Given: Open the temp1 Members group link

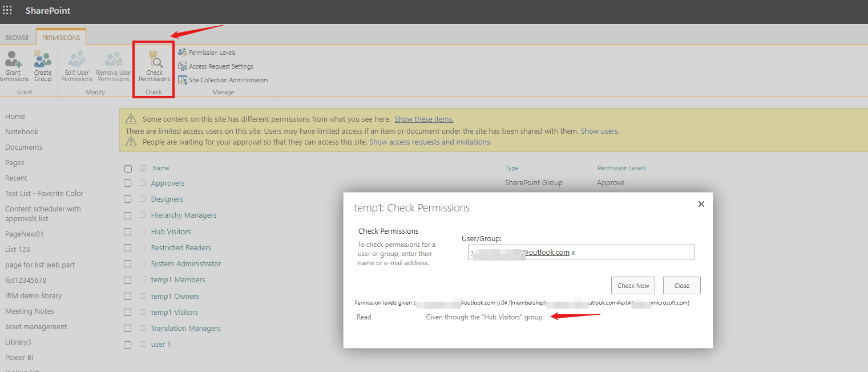Looking at the screenshot, I should [178, 280].
